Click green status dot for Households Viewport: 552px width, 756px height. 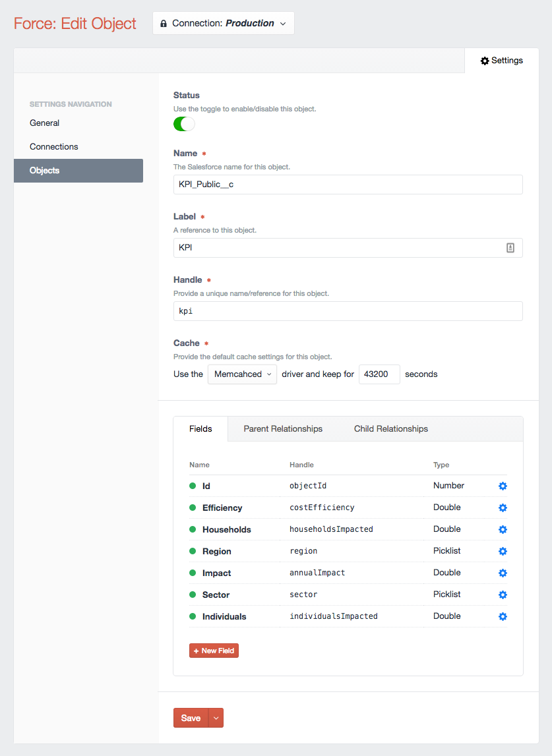click(x=193, y=529)
